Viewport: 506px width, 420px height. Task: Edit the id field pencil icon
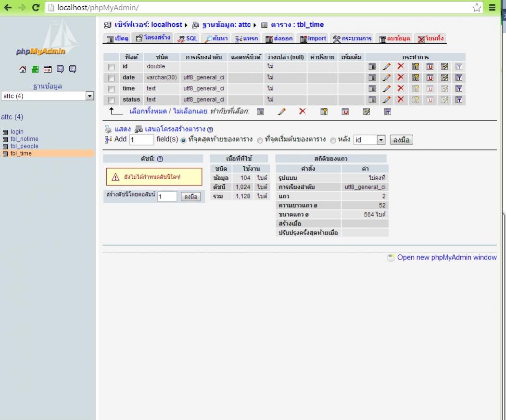coord(387,66)
